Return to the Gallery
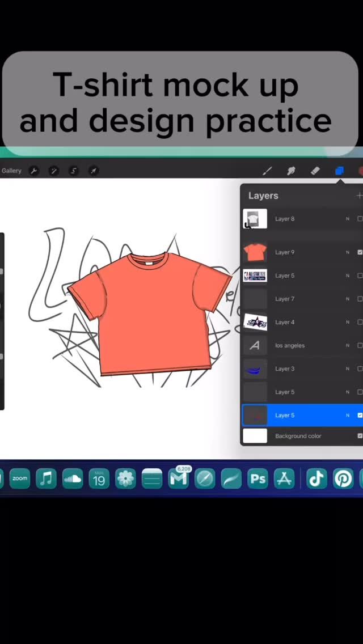 [x=11, y=171]
